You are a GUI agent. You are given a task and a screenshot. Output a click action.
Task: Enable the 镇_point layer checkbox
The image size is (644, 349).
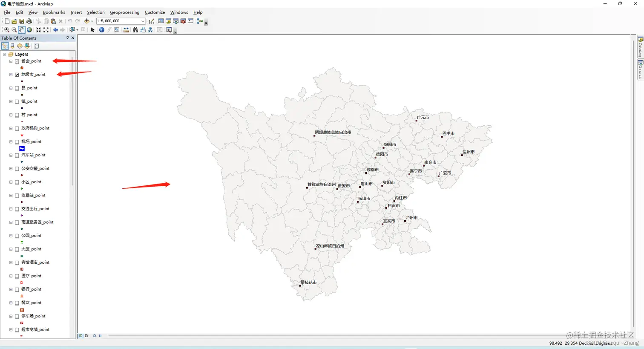click(x=17, y=101)
